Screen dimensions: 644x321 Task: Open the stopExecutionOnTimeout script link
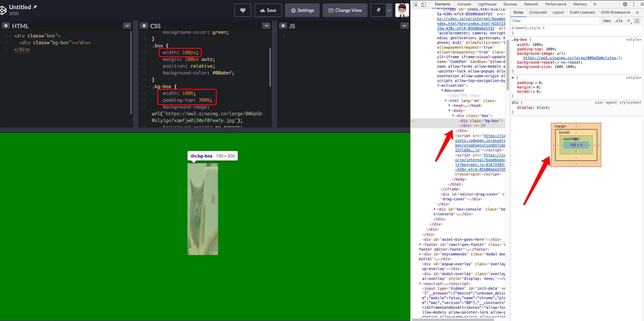480,143
